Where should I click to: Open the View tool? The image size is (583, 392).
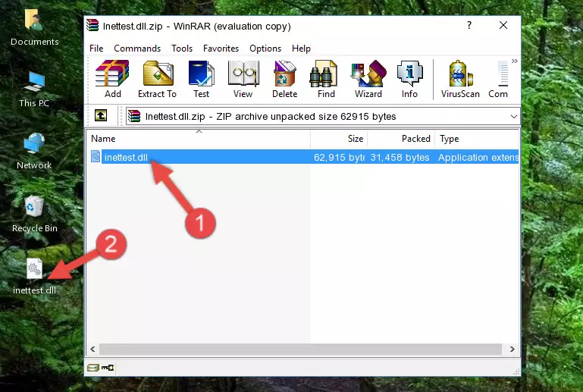pyautogui.click(x=243, y=79)
